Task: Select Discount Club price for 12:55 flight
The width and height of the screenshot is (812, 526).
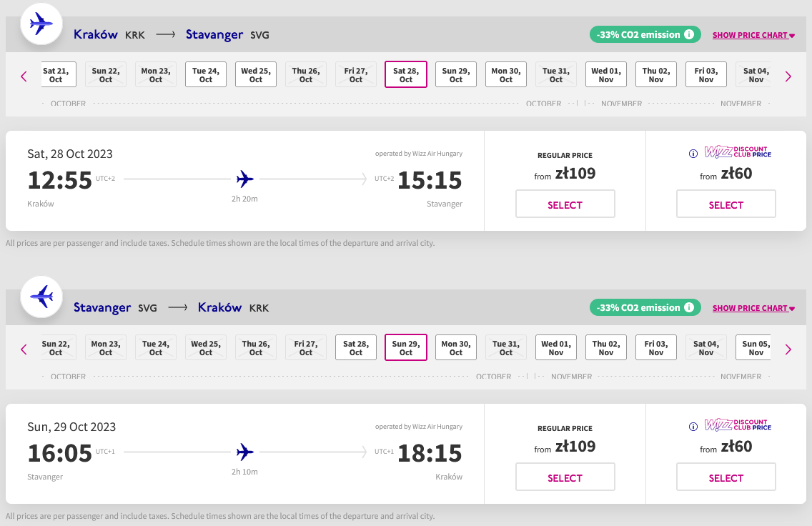Action: pyautogui.click(x=726, y=204)
